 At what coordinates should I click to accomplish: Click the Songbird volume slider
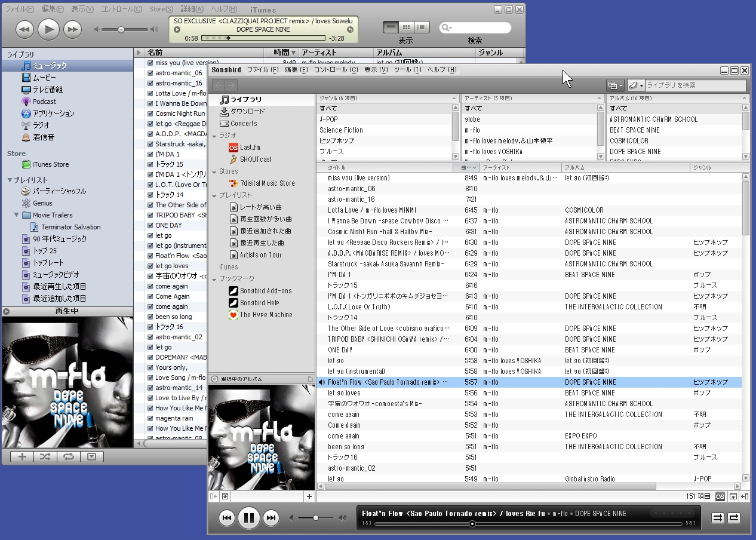pyautogui.click(x=317, y=518)
